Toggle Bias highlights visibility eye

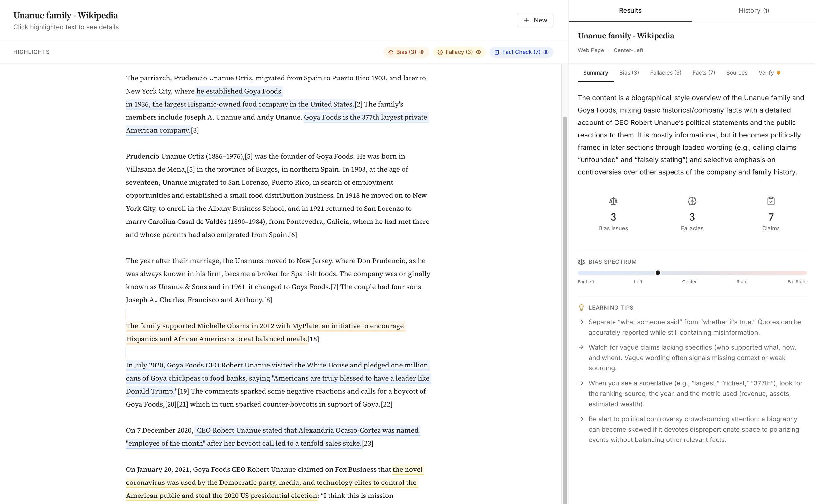pos(422,52)
